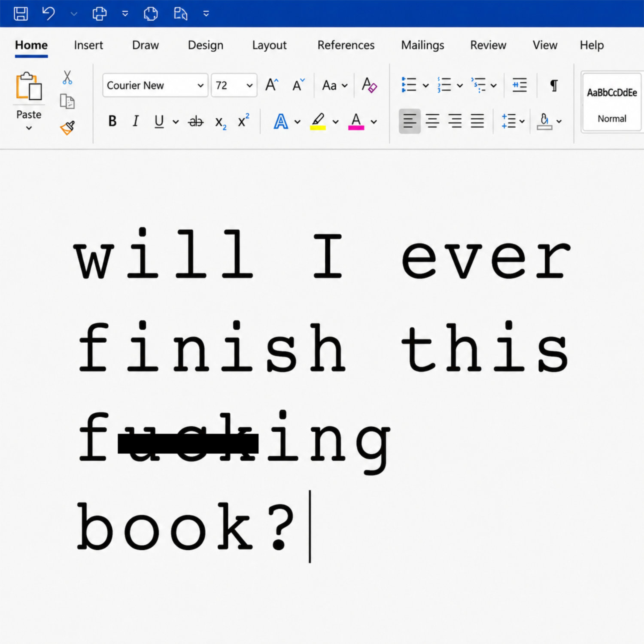The width and height of the screenshot is (644, 644).
Task: Increase font size with the larger A
Action: coord(272,85)
